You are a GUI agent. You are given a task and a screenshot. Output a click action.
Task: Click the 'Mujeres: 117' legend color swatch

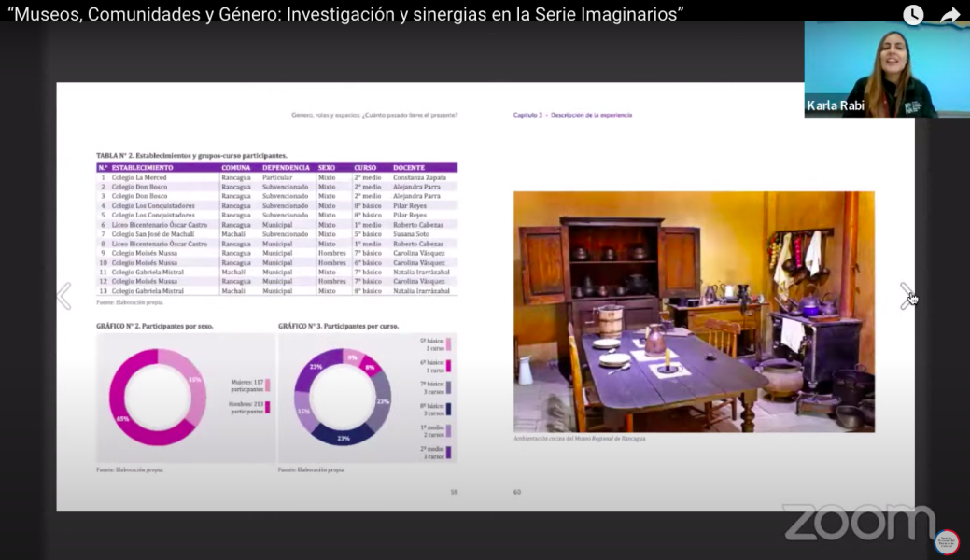268,385
